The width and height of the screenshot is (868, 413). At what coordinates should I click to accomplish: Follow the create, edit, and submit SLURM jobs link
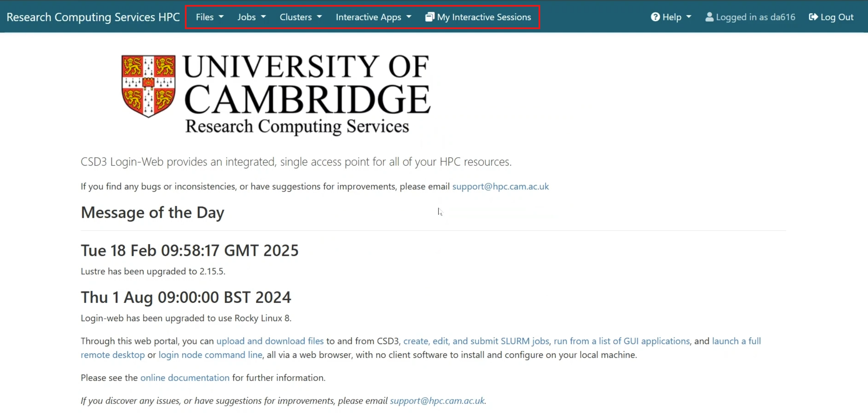click(x=476, y=341)
